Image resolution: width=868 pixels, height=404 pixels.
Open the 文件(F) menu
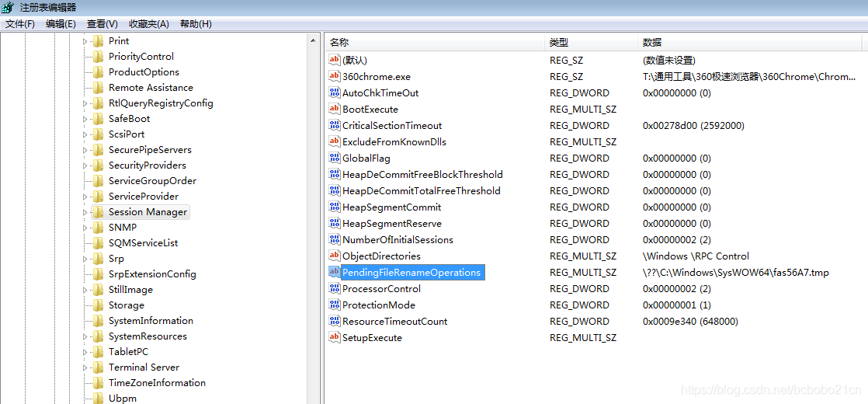[20, 24]
